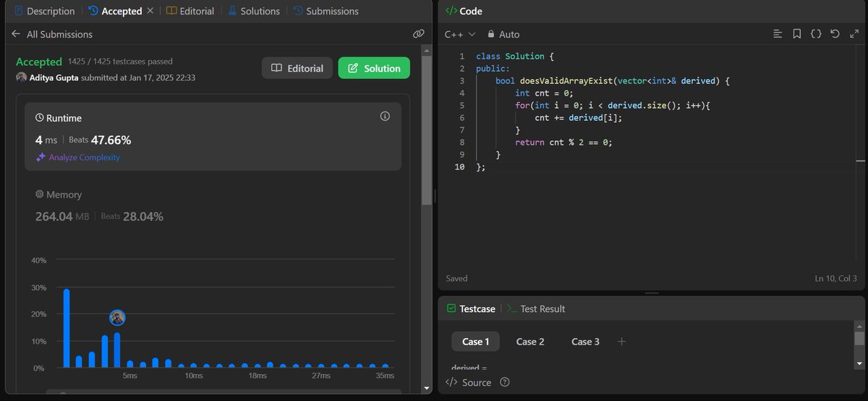This screenshot has width=868, height=401.
Task: Click the reset code undo icon
Action: 835,34
